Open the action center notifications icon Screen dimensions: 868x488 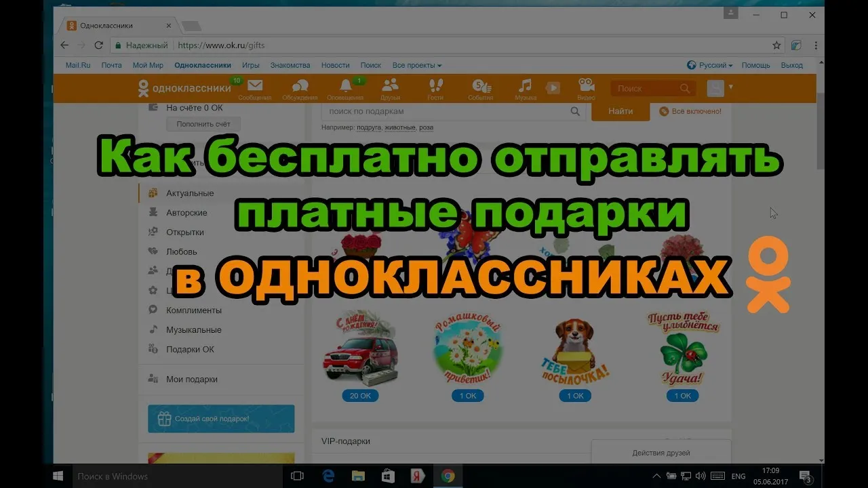click(x=806, y=476)
